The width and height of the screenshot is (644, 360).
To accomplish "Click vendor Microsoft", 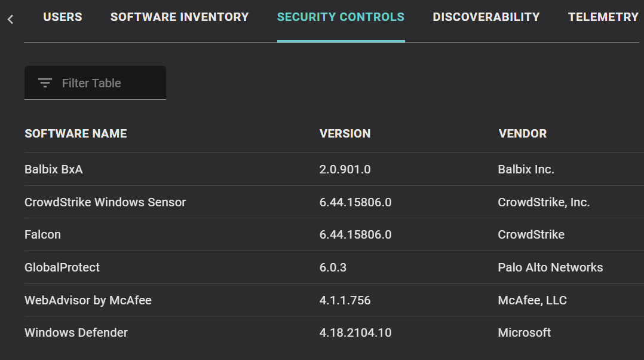I will click(x=525, y=332).
